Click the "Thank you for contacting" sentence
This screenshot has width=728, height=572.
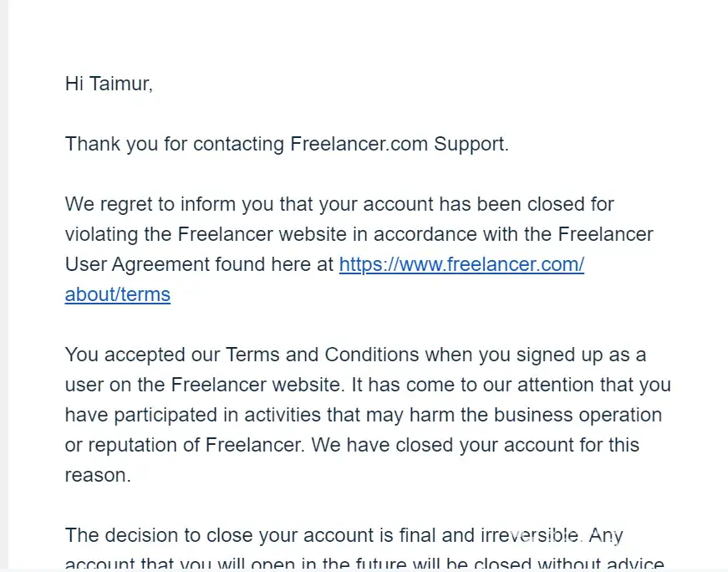click(x=175, y=144)
